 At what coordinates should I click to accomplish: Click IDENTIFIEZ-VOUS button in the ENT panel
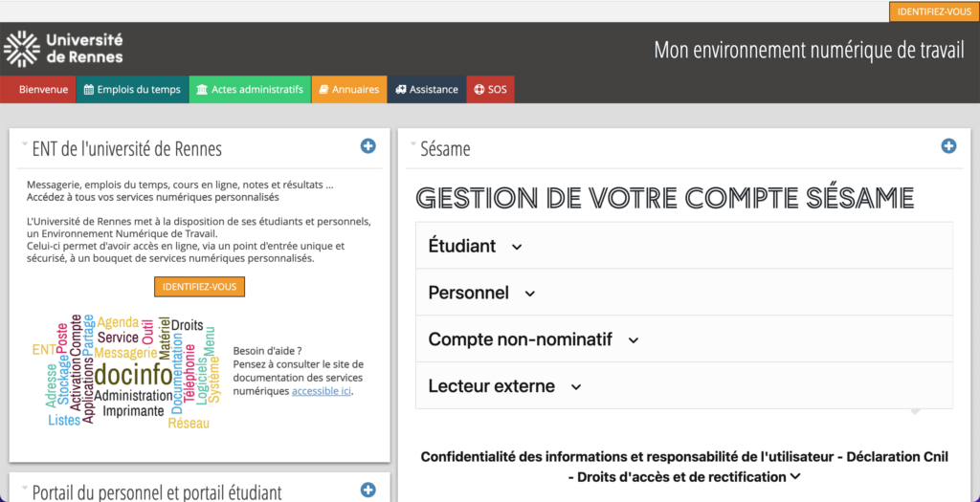pyautogui.click(x=199, y=287)
